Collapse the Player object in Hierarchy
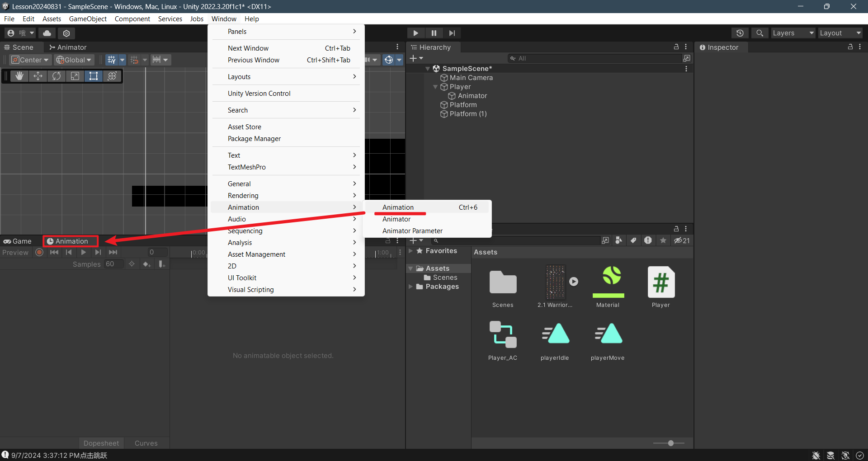The height and width of the screenshot is (461, 868). tap(435, 87)
